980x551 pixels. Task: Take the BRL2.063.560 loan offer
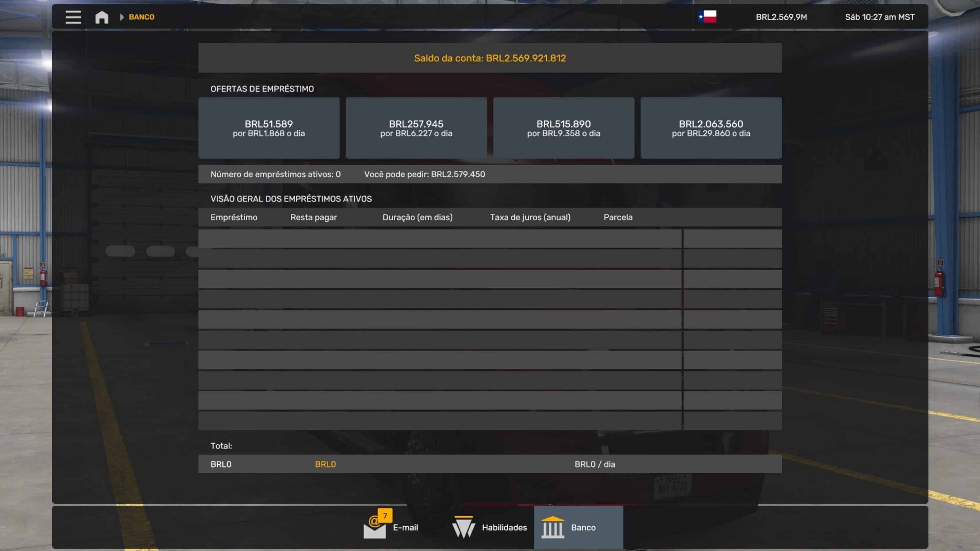pyautogui.click(x=711, y=128)
